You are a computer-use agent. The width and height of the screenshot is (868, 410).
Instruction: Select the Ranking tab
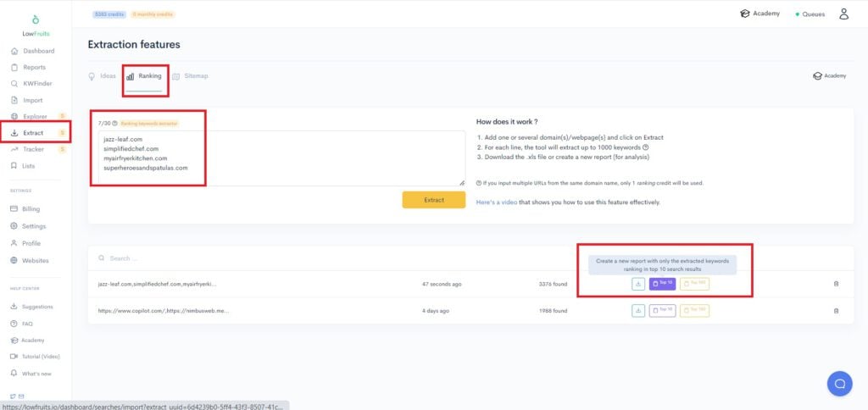144,76
